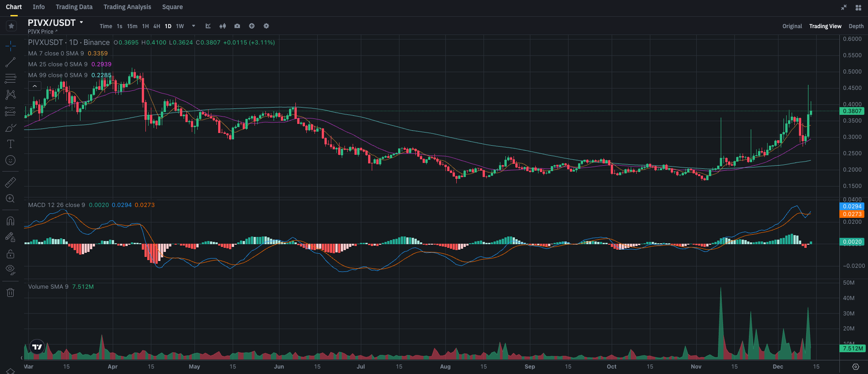Screen dimensions: 868x374
Task: Activate the zoom in tool
Action: [10, 198]
